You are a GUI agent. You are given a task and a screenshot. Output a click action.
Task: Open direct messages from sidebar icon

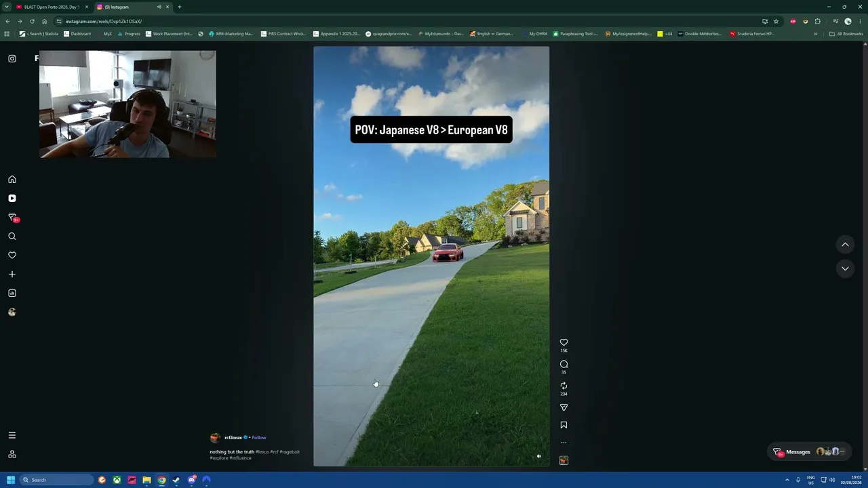[x=12, y=218]
